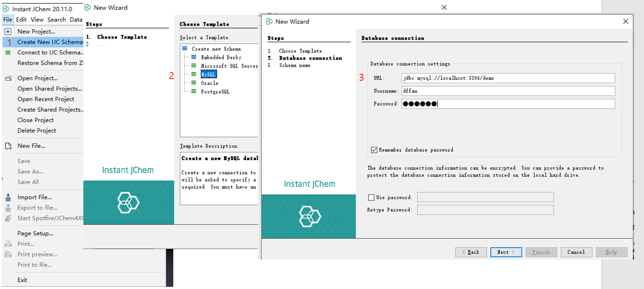Open the View menu
The image size is (644, 289).
tap(37, 20)
